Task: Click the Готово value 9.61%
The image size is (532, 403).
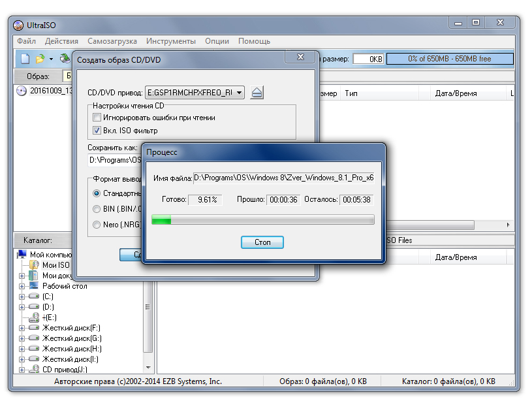Action: [x=206, y=200]
